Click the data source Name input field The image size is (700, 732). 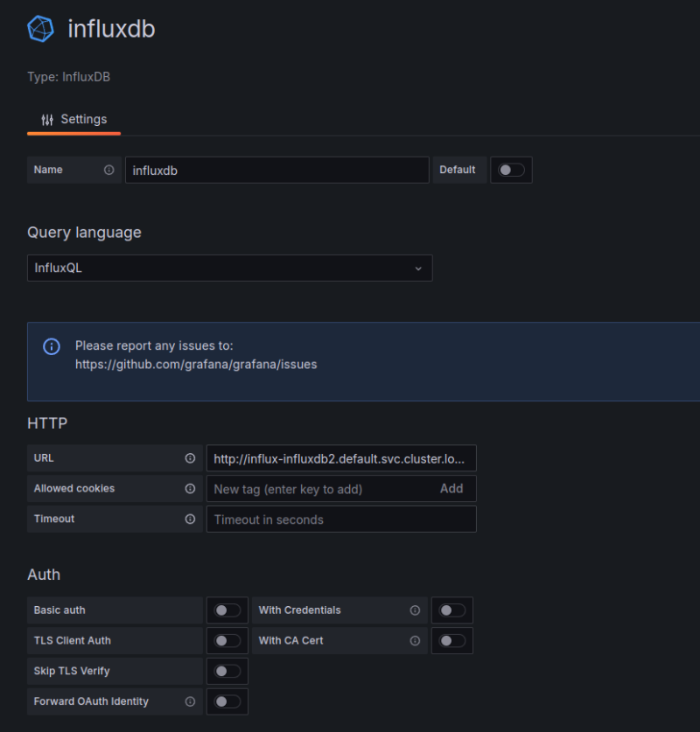pyautogui.click(x=276, y=171)
